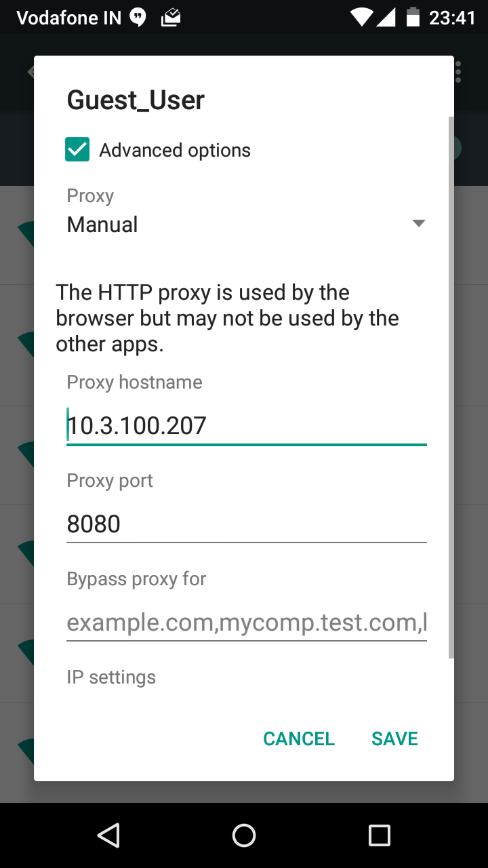Viewport: 488px width, 868px height.
Task: Save the Guest_User proxy settings
Action: (x=394, y=738)
